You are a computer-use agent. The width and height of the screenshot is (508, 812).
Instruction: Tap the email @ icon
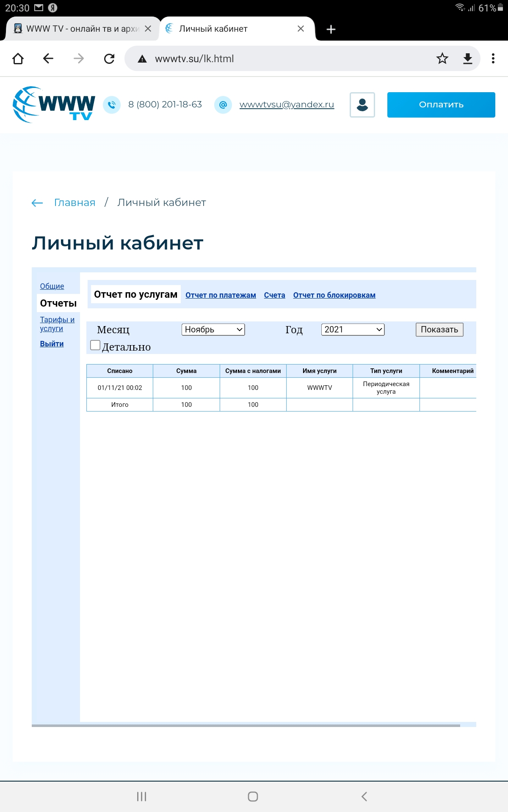223,105
